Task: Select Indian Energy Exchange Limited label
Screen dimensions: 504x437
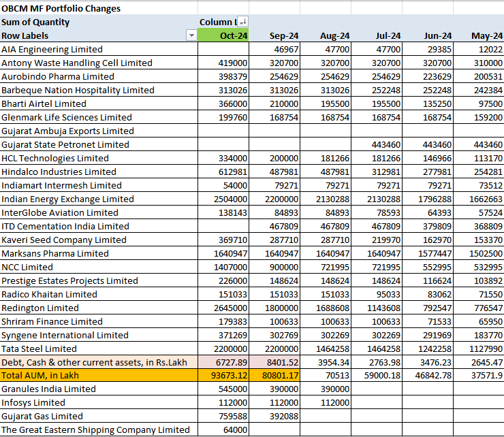Action: 67,199
